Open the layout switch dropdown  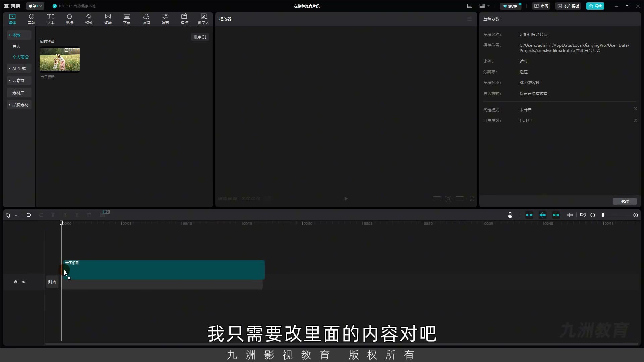click(484, 6)
